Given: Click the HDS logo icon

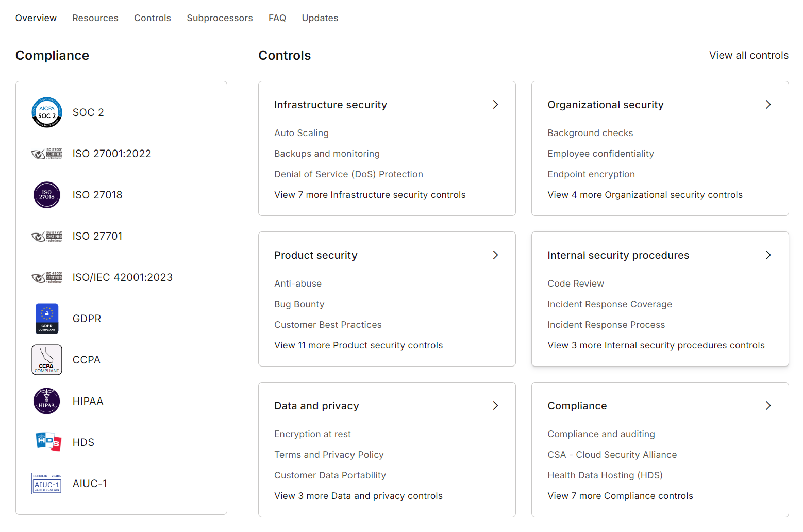Looking at the screenshot, I should click(48, 442).
